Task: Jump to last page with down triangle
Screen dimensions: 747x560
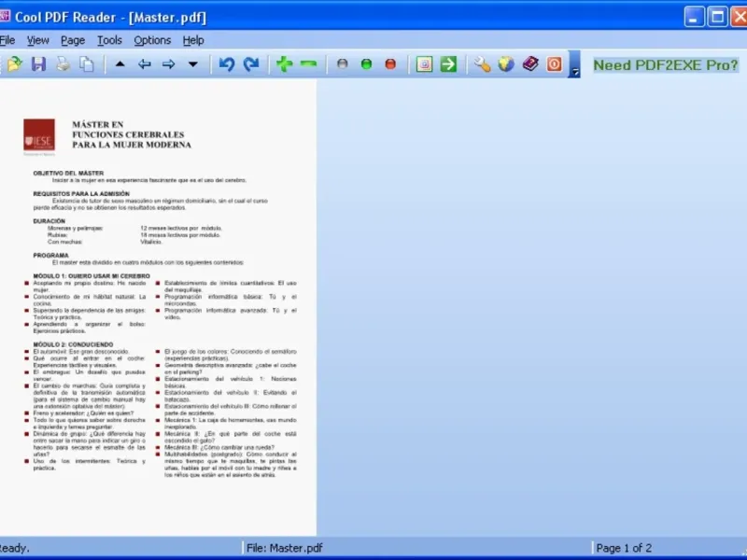Action: (193, 63)
